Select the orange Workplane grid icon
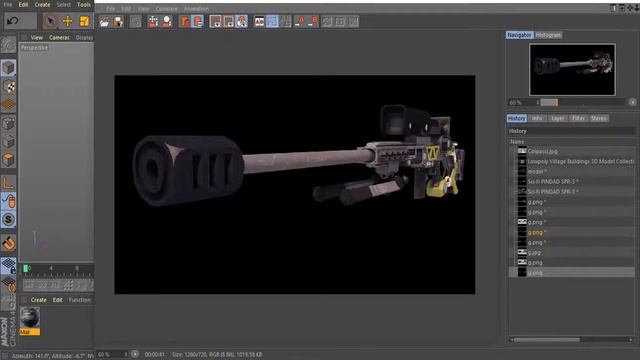 8,104
